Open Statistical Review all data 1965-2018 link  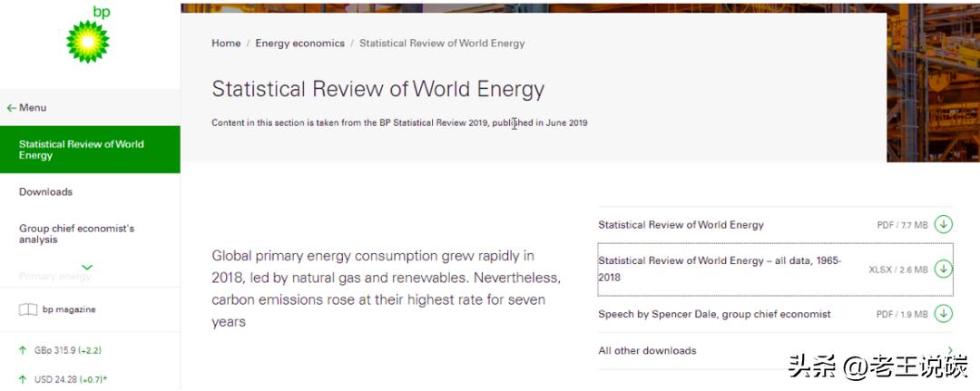pos(720,269)
